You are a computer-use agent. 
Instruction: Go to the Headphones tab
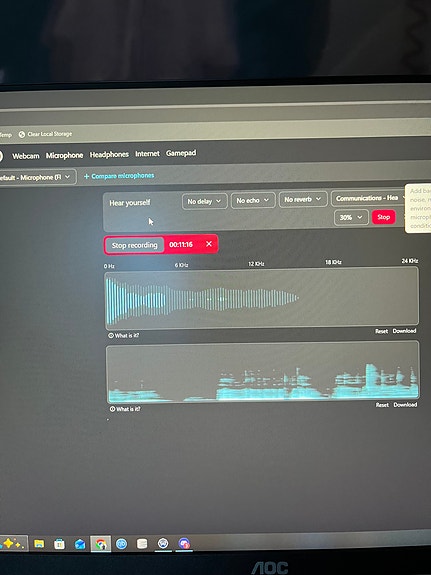[109, 154]
